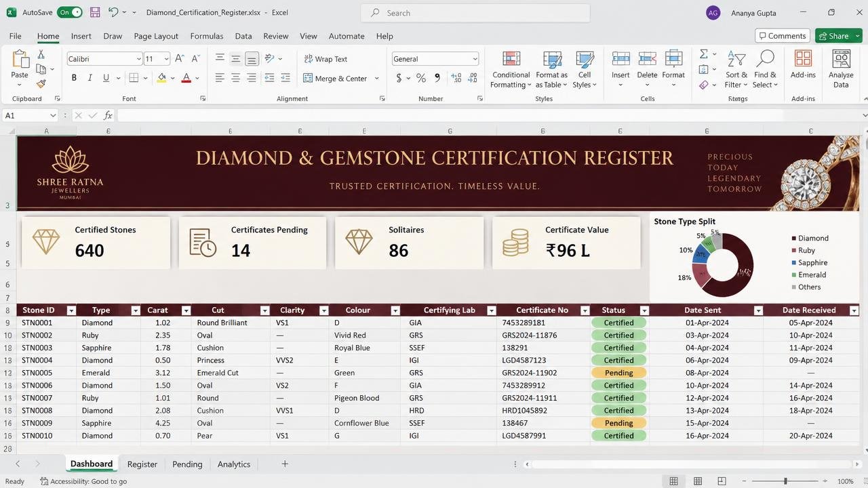Open the font name dropdown showing Calibri

pos(139,59)
